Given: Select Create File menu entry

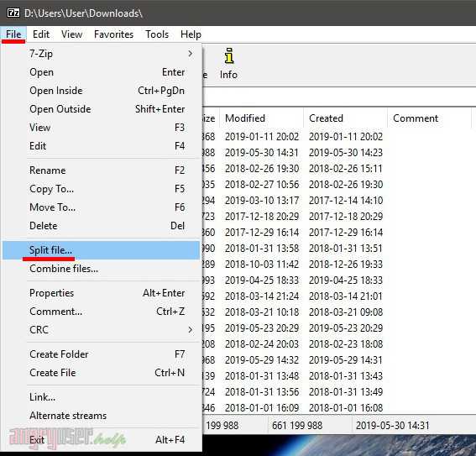Looking at the screenshot, I should point(102,373).
